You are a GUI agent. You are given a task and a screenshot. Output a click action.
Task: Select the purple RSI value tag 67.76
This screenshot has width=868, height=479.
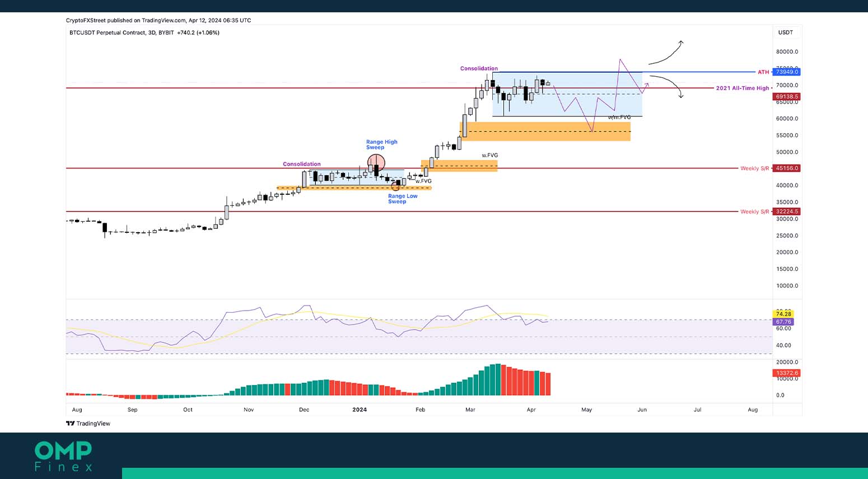pyautogui.click(x=783, y=322)
